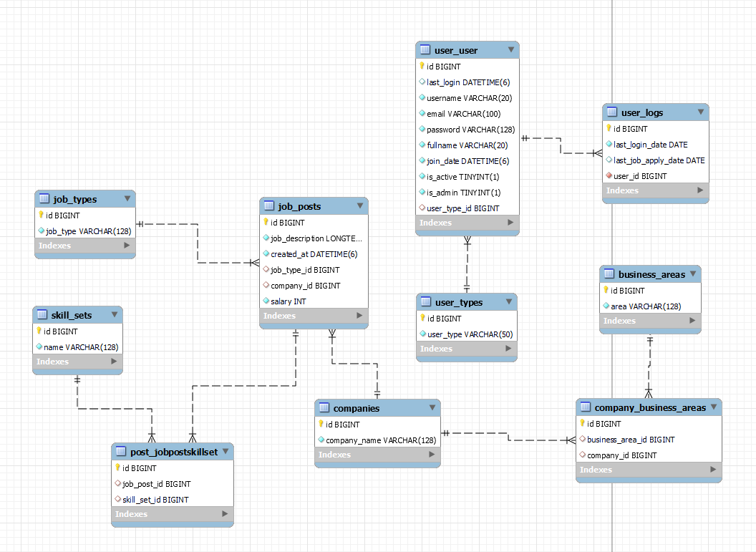756x552 pixels.
Task: Expand Indexes section of skill_sets table
Action: coord(114,361)
